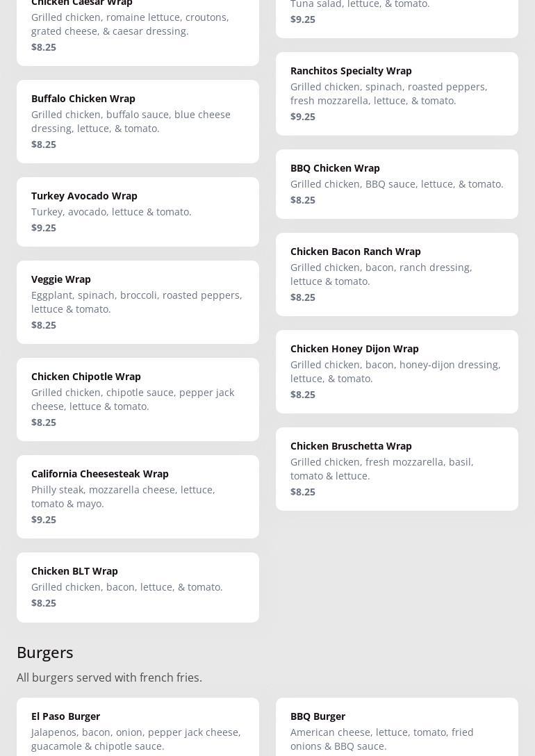Select the Chicken BLT Wrap

138,587
